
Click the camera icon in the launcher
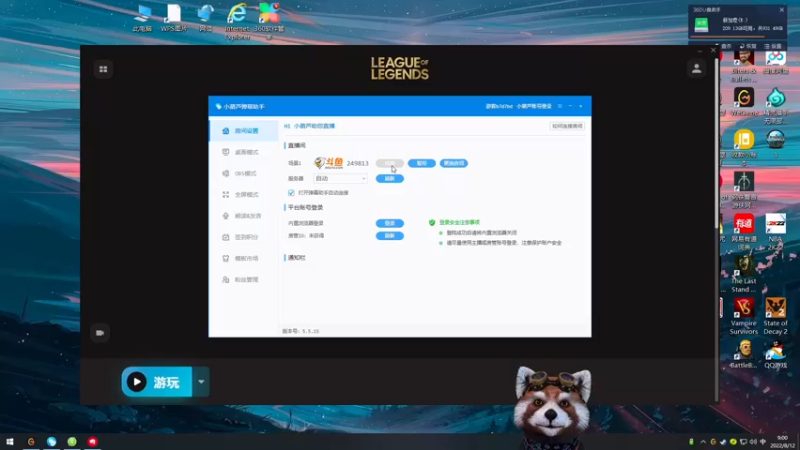pyautogui.click(x=100, y=333)
